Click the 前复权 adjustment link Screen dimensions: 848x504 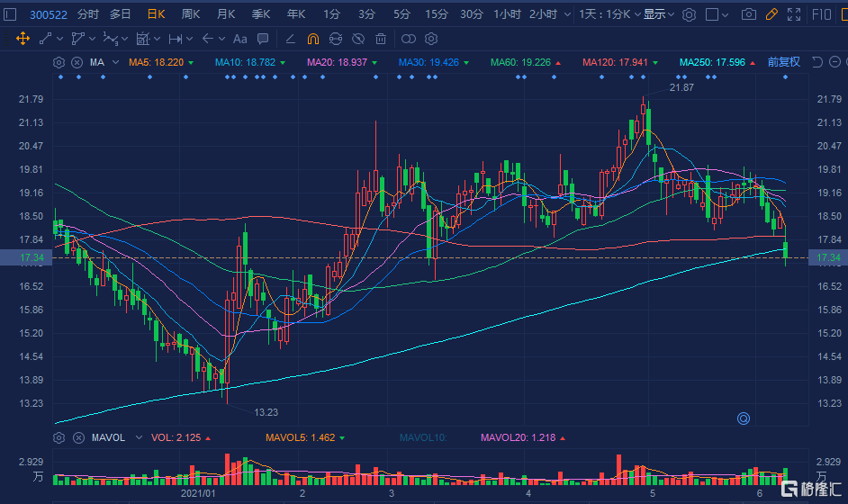click(784, 62)
